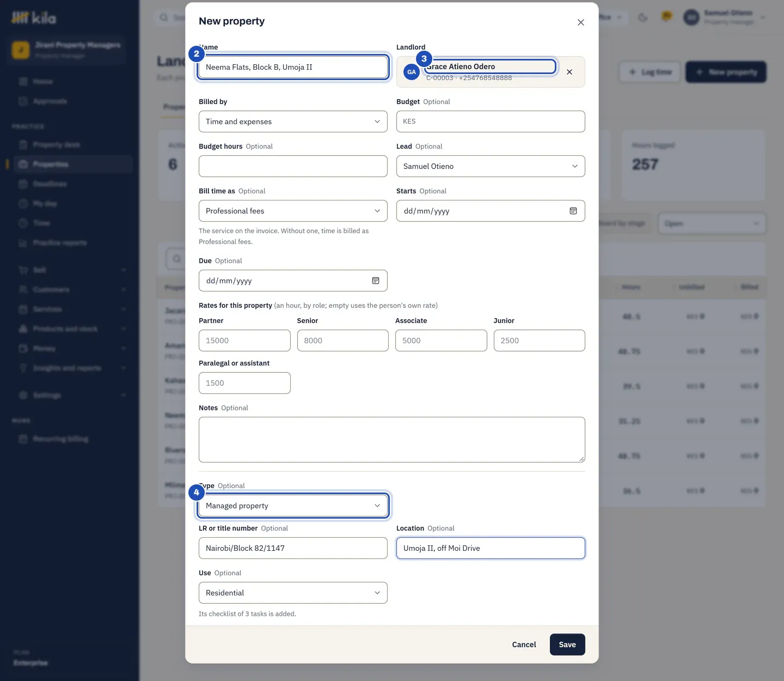Toggle dark mode moon icon in header
784x681 pixels.
[643, 17]
